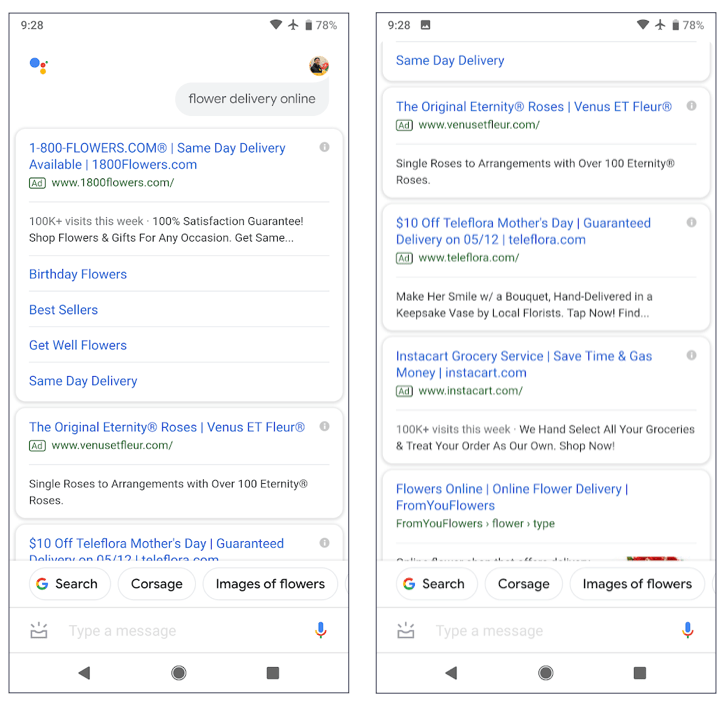Tap 'Single Roses to Arrangements' description, left phone
Viewport: 725px width, 707px height.
168,492
